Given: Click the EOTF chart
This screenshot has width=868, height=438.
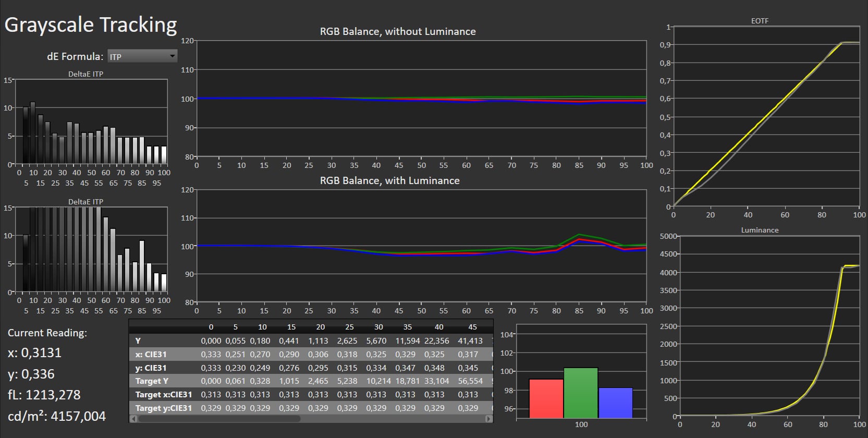Looking at the screenshot, I should pos(766,117).
